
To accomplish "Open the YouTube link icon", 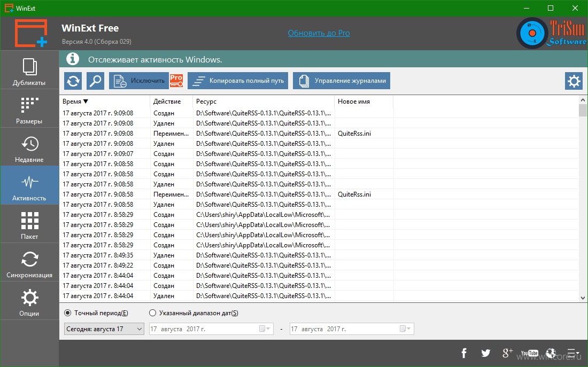I will [x=530, y=353].
